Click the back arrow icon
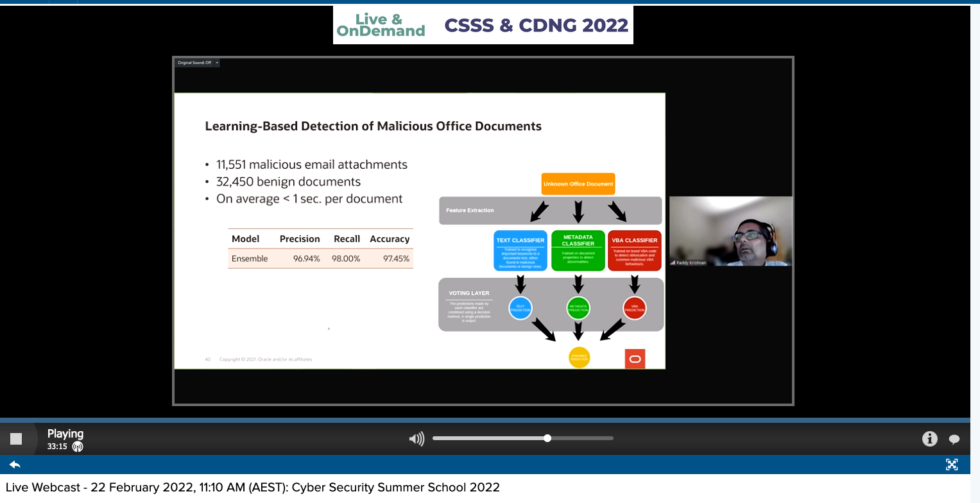This screenshot has width=980, height=503. tap(15, 465)
